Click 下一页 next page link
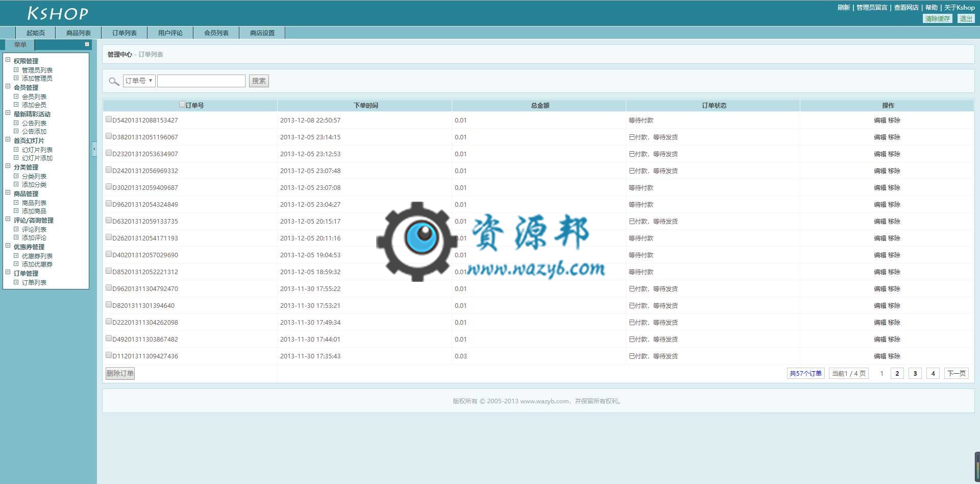 (x=956, y=373)
